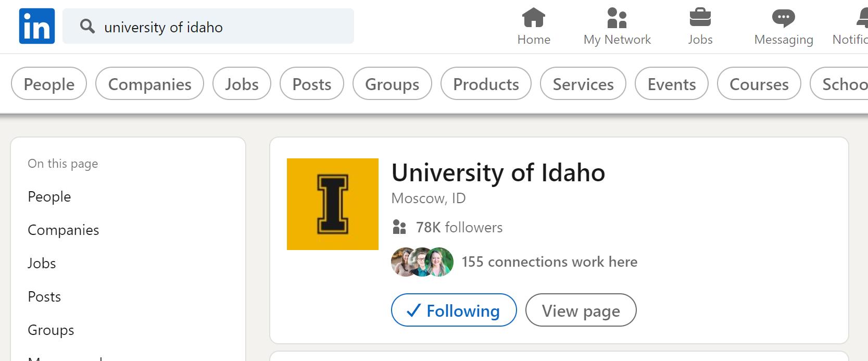Filter results by Companies
The height and width of the screenshot is (361, 868).
149,84
